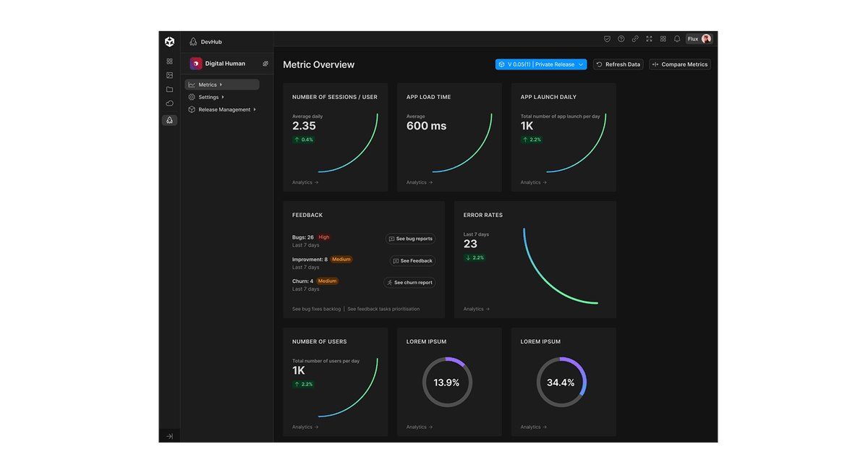This screenshot has height=473, width=868.
Task: Open the V 0.05(1) Private Release dropdown
Action: [x=540, y=64]
